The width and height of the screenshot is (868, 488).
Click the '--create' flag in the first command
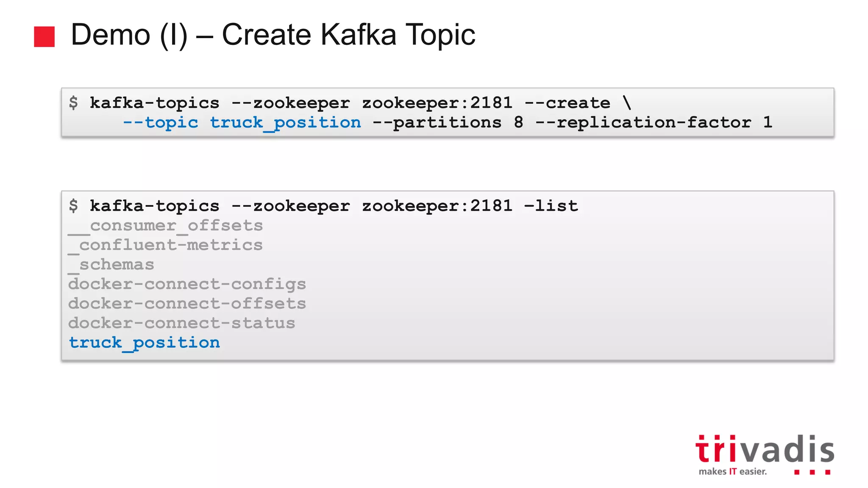pos(568,103)
